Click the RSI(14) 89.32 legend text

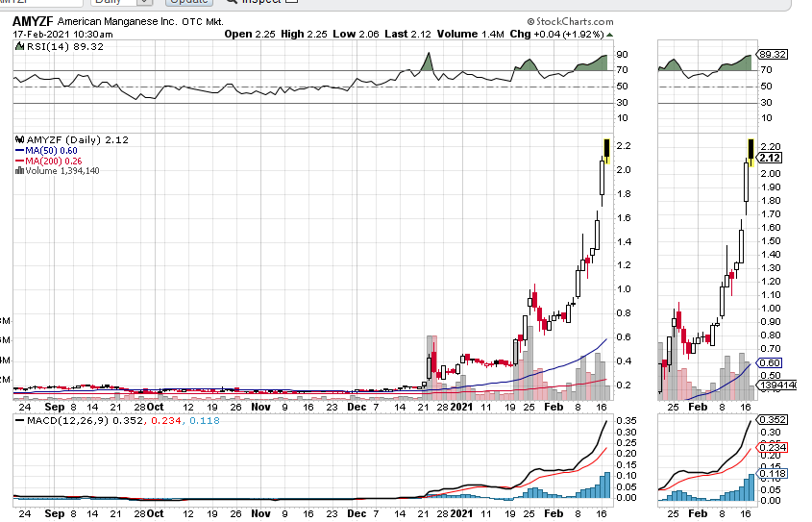64,46
